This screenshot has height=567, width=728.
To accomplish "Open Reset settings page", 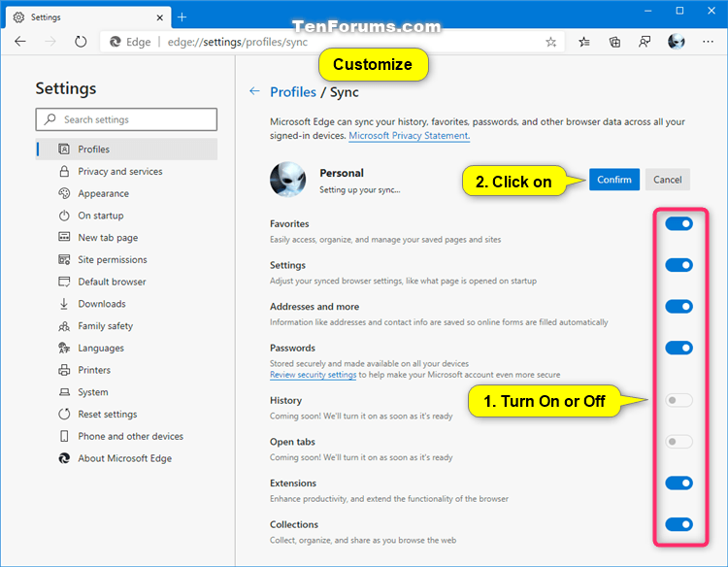I will (x=126, y=415).
